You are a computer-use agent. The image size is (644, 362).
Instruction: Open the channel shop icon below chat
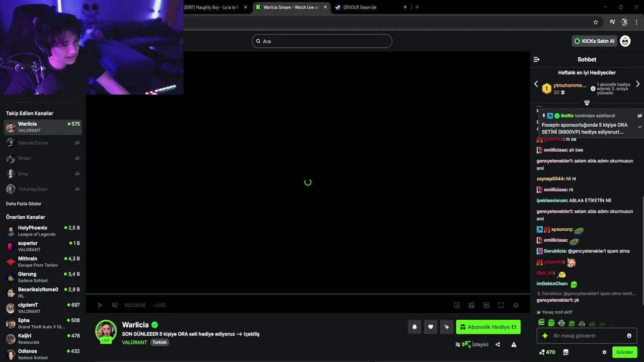pos(566,352)
